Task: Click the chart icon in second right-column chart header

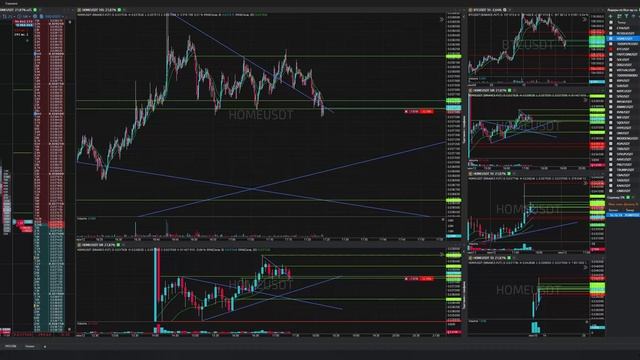Action: (x=470, y=91)
